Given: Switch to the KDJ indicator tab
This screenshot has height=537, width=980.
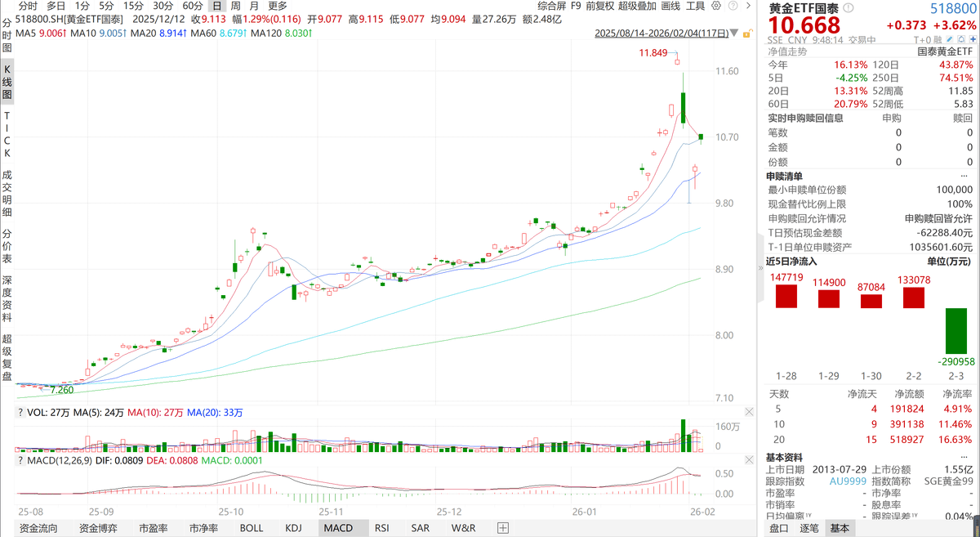Looking at the screenshot, I should coord(293,528).
